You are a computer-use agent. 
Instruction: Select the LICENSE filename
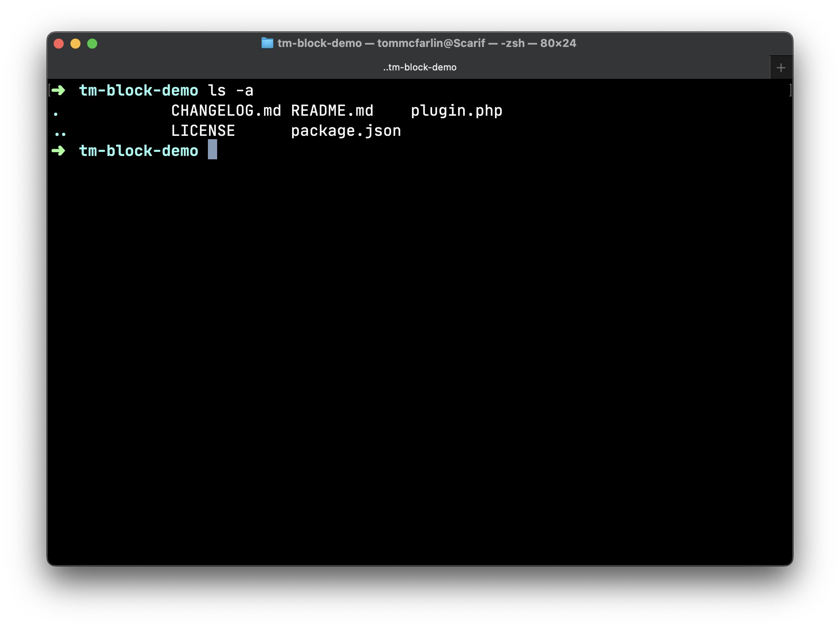(x=202, y=130)
